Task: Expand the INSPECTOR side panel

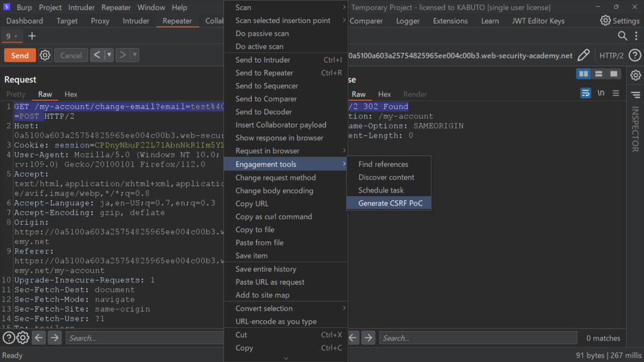Action: pyautogui.click(x=635, y=129)
